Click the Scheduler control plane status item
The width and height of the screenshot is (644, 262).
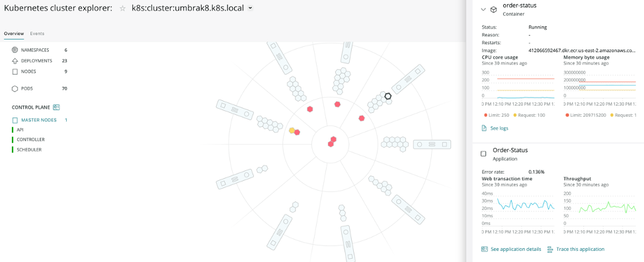coord(28,150)
